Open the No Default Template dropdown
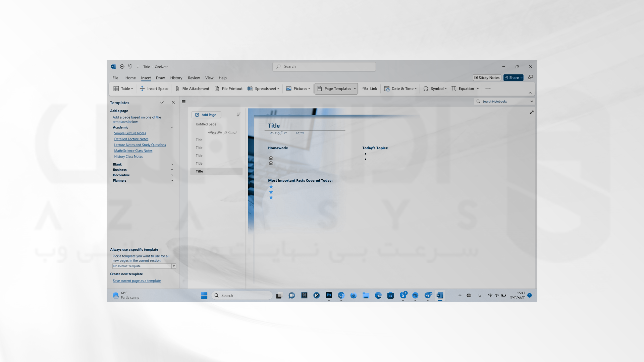The image size is (644, 362). tap(173, 266)
